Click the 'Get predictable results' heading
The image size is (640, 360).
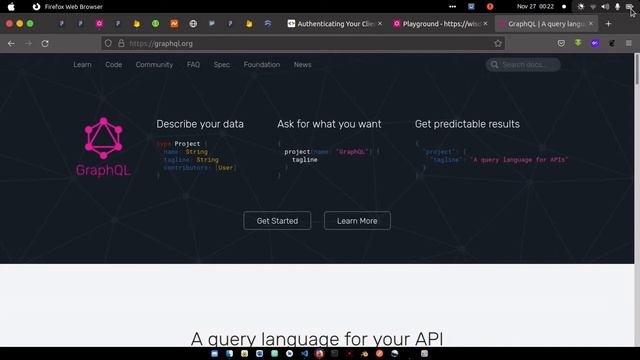pyautogui.click(x=467, y=124)
